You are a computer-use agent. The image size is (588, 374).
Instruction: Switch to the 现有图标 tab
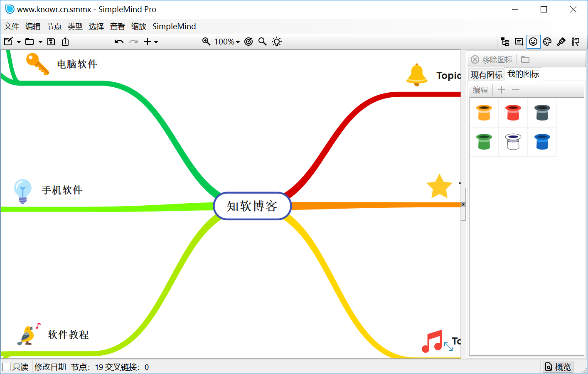(487, 75)
